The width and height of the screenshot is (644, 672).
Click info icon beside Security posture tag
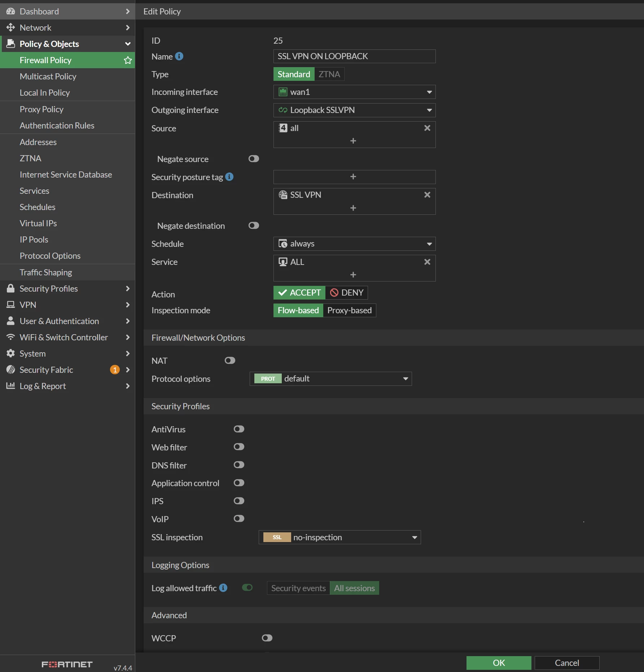[229, 177]
